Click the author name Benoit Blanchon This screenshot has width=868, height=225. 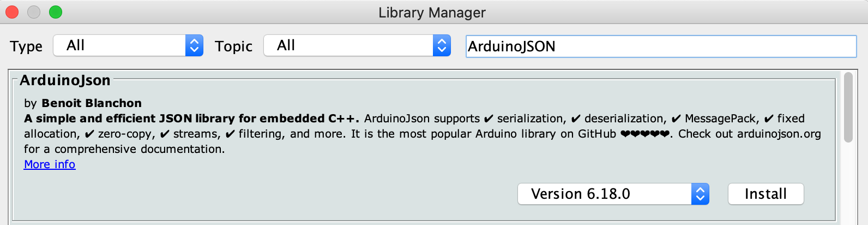click(x=92, y=103)
